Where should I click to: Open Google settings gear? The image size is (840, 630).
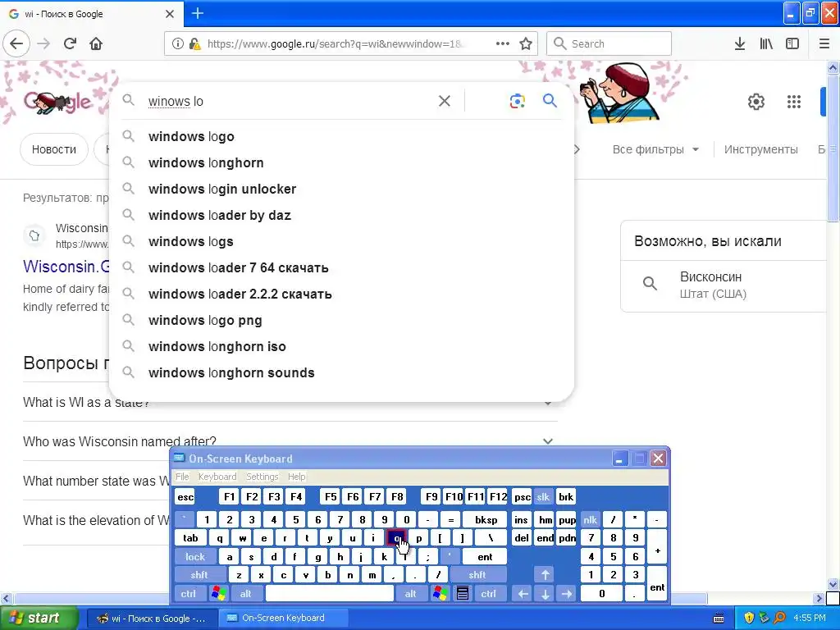point(756,101)
